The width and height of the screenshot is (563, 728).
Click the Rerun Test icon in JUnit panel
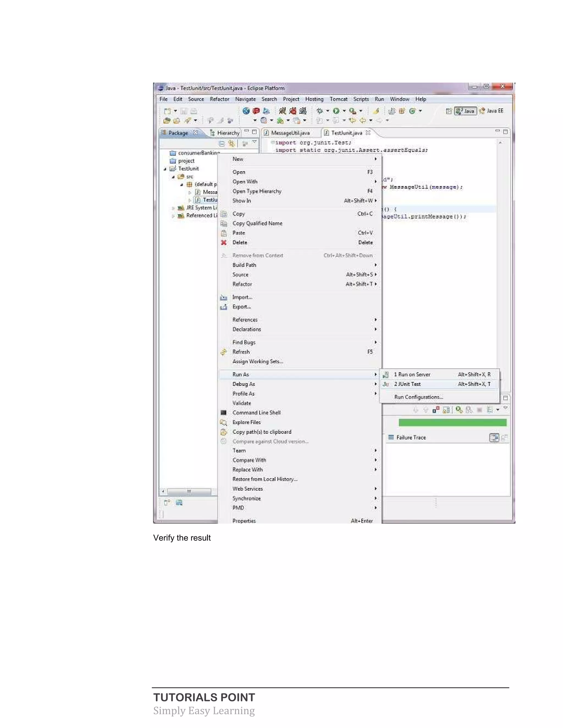[x=459, y=410]
